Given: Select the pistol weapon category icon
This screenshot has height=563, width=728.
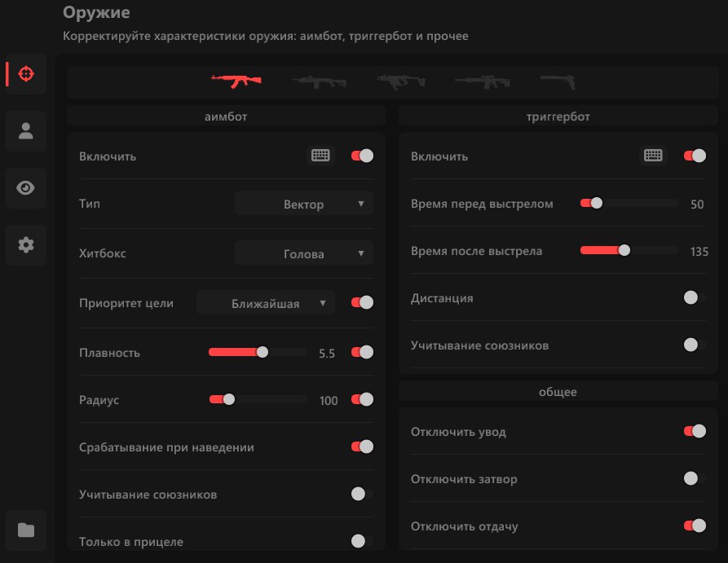Looking at the screenshot, I should pos(558,81).
